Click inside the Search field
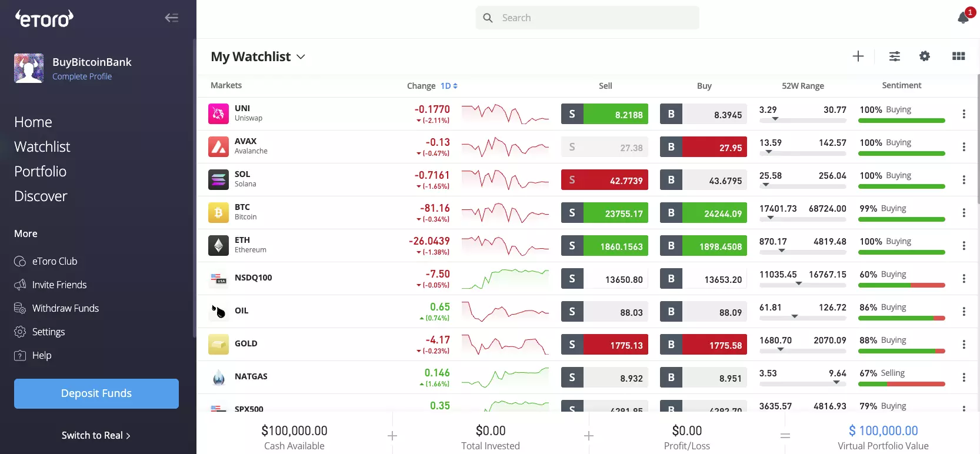Image resolution: width=980 pixels, height=454 pixels. [x=588, y=18]
